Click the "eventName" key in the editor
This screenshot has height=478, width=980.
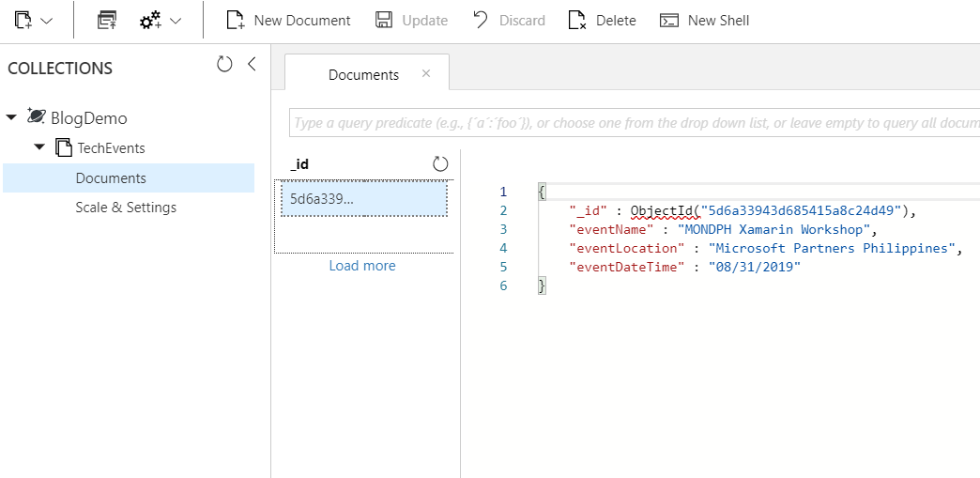coord(611,230)
